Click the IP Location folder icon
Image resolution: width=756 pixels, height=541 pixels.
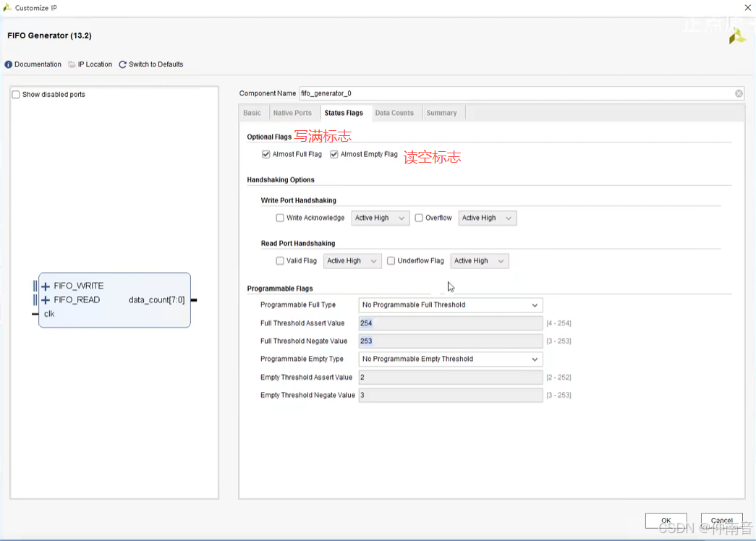72,64
